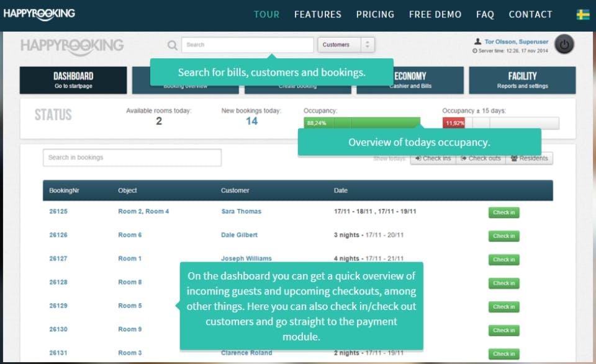Image resolution: width=596 pixels, height=364 pixels.
Task: Open the Room 3 object link
Action: 130,353
